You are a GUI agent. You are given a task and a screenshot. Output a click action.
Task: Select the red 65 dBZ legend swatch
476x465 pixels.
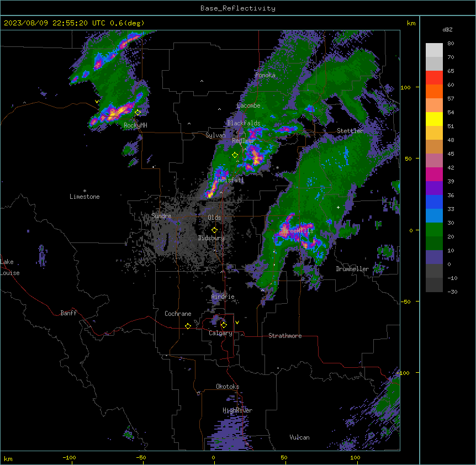[434, 78]
